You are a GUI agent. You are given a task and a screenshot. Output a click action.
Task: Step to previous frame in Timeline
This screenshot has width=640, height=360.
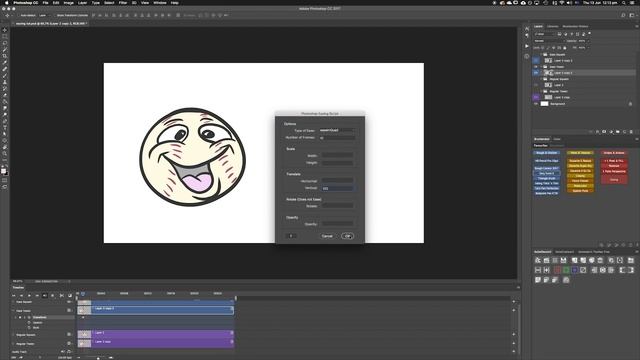pyautogui.click(x=21, y=296)
